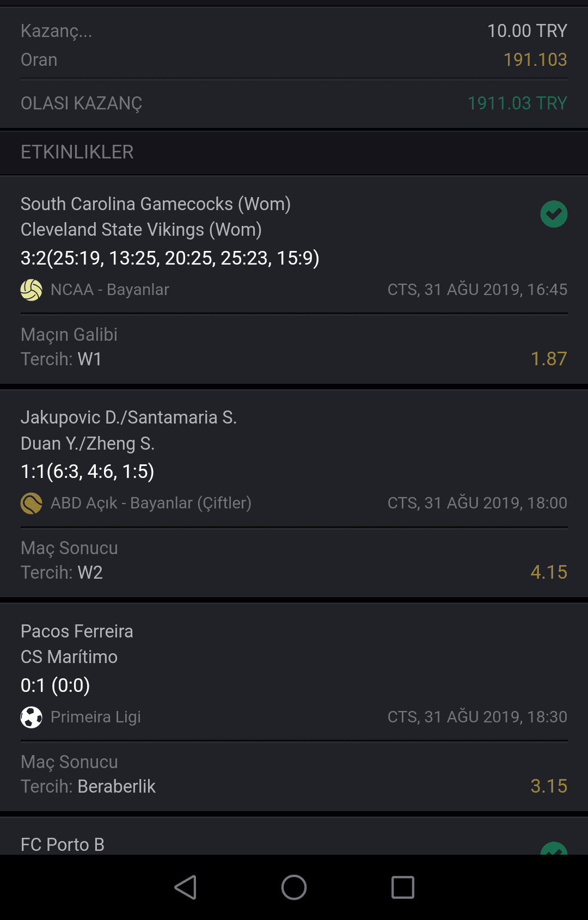Screen dimensions: 588x920
Task: Tap the 10.00 TRY stake amount
Action: [527, 30]
